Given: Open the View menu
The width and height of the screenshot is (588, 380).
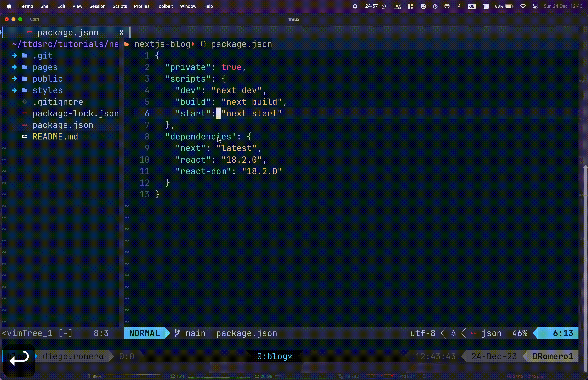Looking at the screenshot, I should tap(77, 6).
